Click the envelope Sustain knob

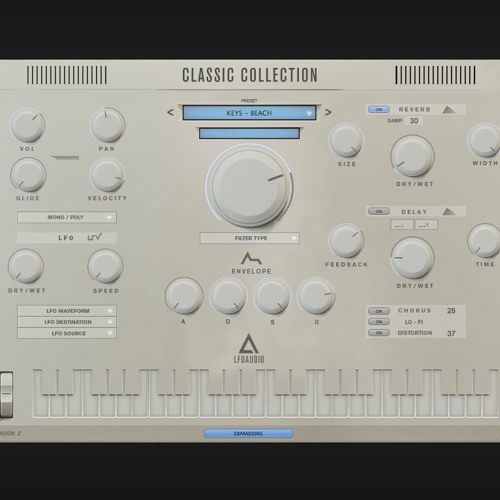coord(272,296)
